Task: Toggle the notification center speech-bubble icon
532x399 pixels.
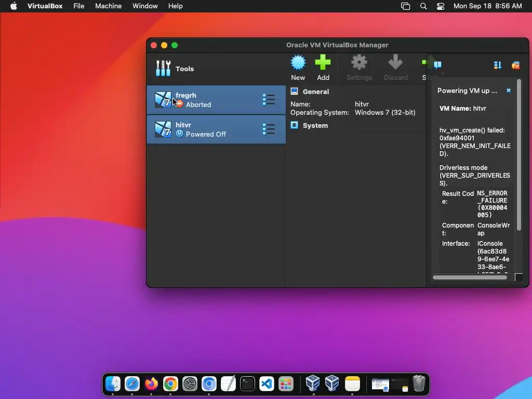Action: 437,65
